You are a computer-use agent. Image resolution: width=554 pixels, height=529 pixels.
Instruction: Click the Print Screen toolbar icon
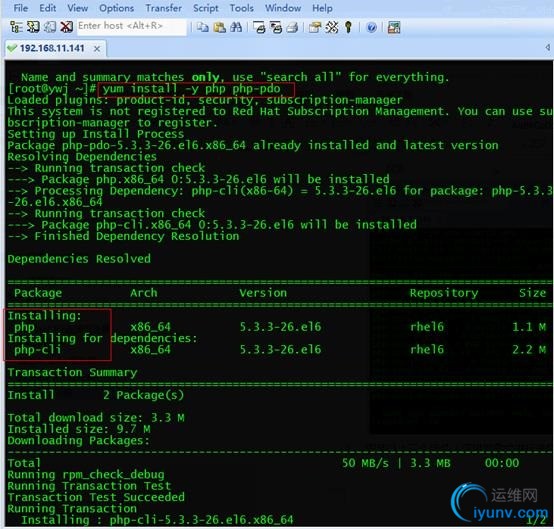(x=259, y=27)
